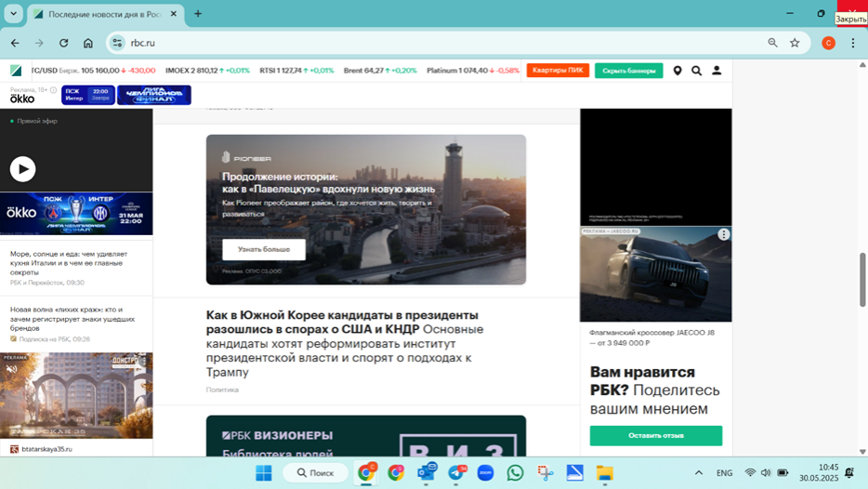
Task: Reload the page
Action: pyautogui.click(x=63, y=43)
